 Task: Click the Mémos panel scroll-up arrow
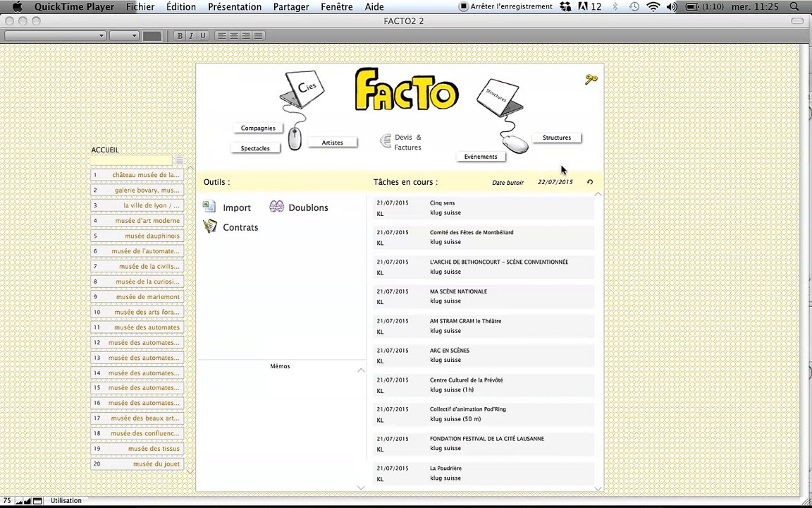pyautogui.click(x=361, y=370)
